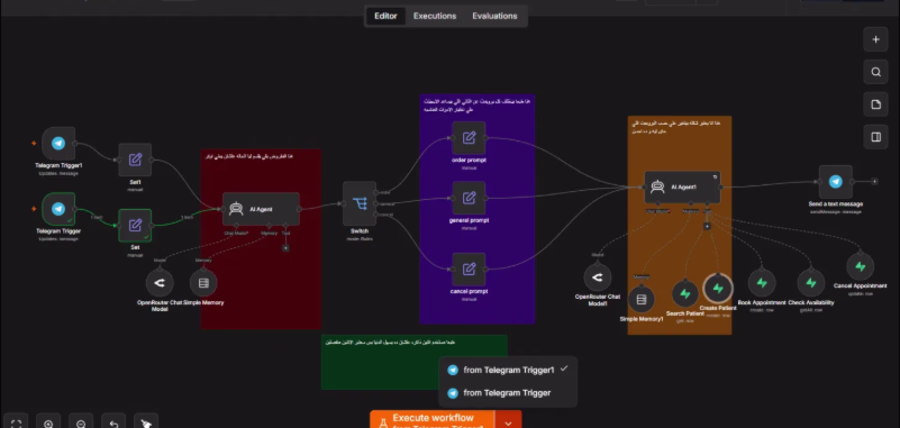Add a tool under AI Agent1 plus
Image resolution: width=900 pixels, height=428 pixels.
[707, 226]
